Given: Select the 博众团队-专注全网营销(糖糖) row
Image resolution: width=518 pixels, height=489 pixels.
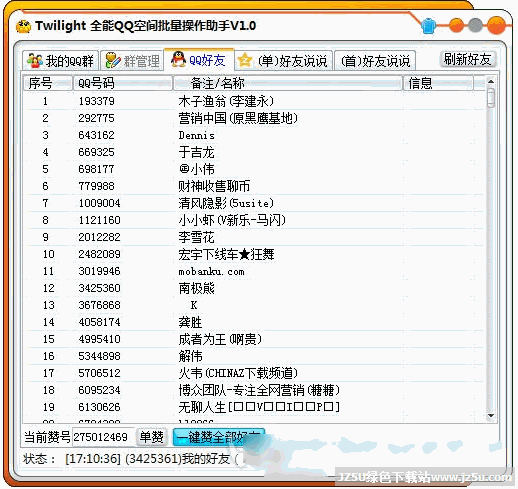Looking at the screenshot, I should [254, 390].
